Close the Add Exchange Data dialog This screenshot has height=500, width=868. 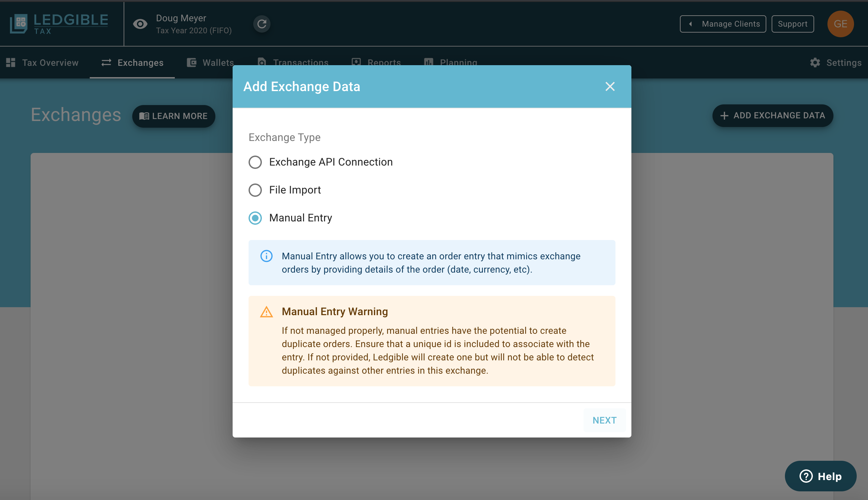pyautogui.click(x=610, y=86)
